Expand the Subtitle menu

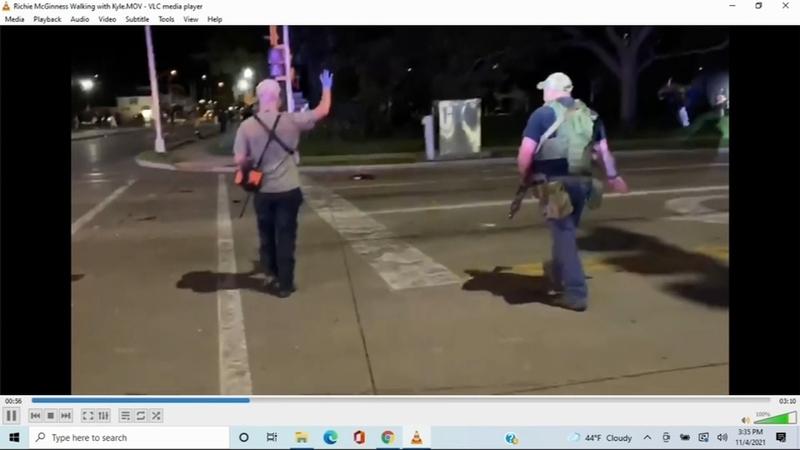[x=137, y=19]
